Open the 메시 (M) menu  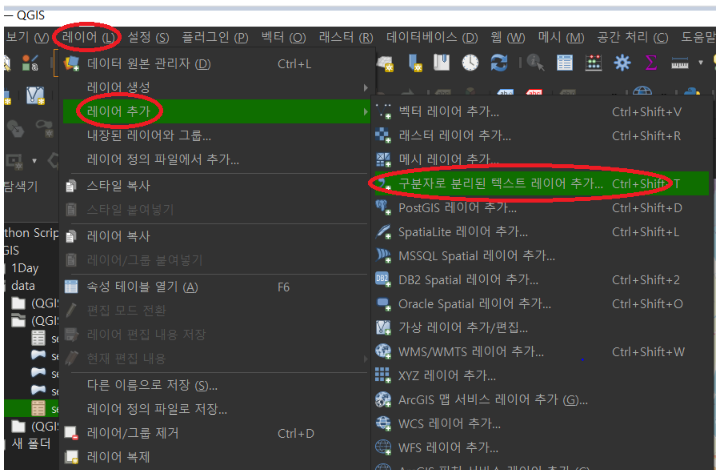coord(561,37)
